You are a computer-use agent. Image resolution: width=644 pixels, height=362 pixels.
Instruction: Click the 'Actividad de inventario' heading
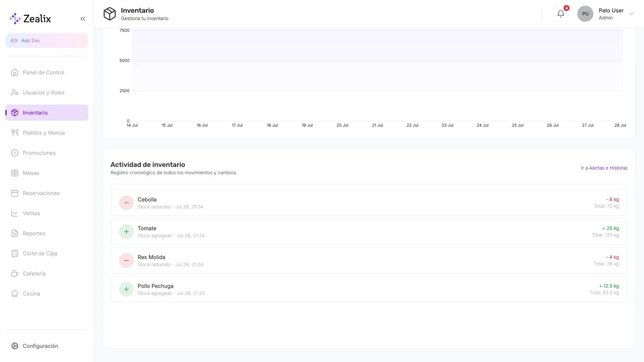148,165
